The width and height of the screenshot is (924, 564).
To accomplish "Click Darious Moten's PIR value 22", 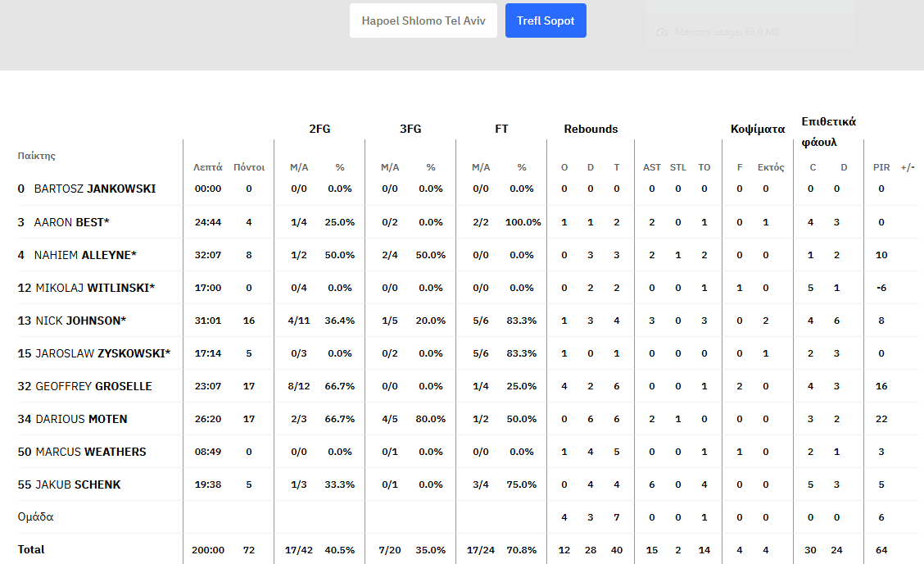I will click(881, 419).
